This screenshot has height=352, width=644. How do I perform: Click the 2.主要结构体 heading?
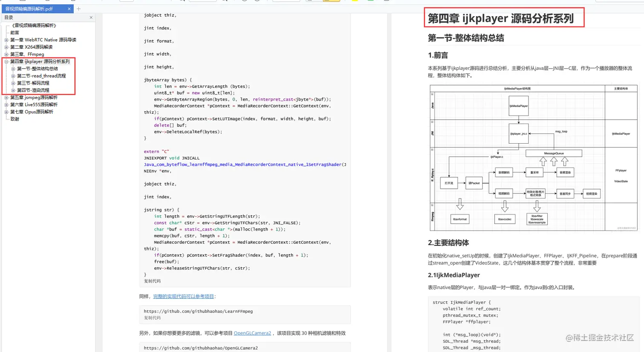tap(448, 243)
